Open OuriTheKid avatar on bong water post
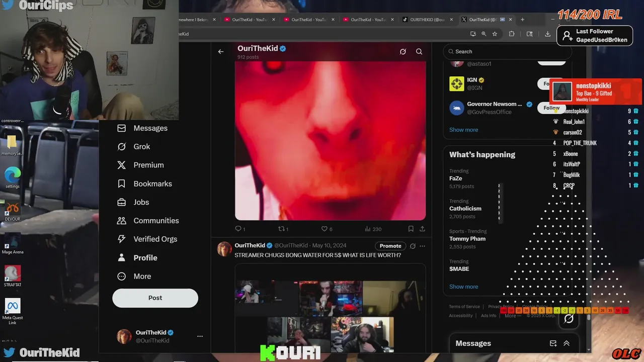The height and width of the screenshot is (362, 644). 224,249
